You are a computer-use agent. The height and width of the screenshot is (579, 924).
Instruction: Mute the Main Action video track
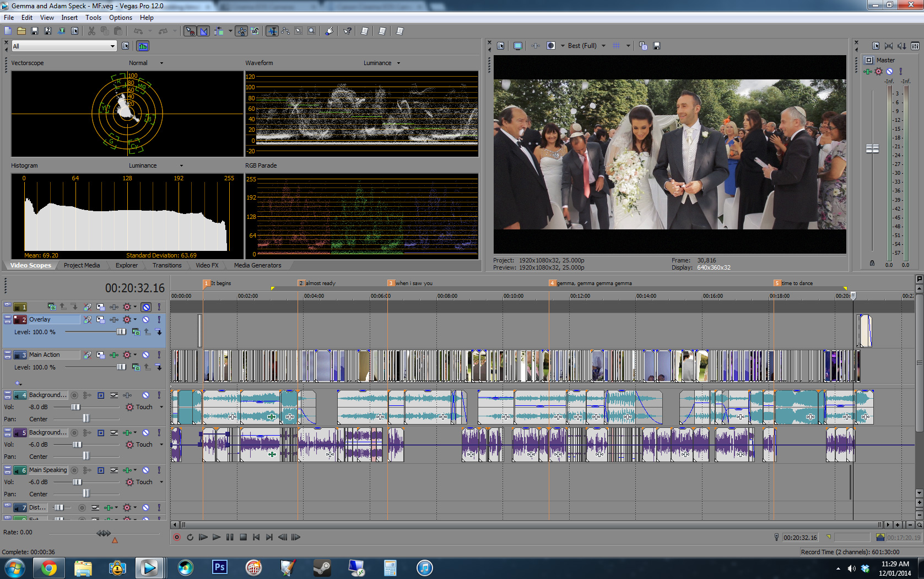point(146,355)
